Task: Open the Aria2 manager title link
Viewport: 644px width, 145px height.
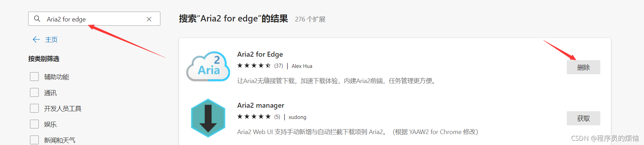Action: click(260, 105)
